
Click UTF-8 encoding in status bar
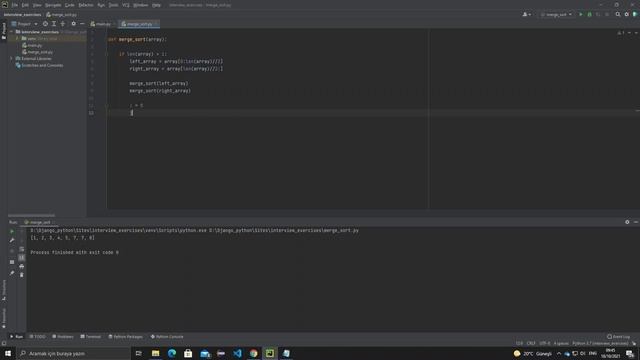(x=545, y=344)
